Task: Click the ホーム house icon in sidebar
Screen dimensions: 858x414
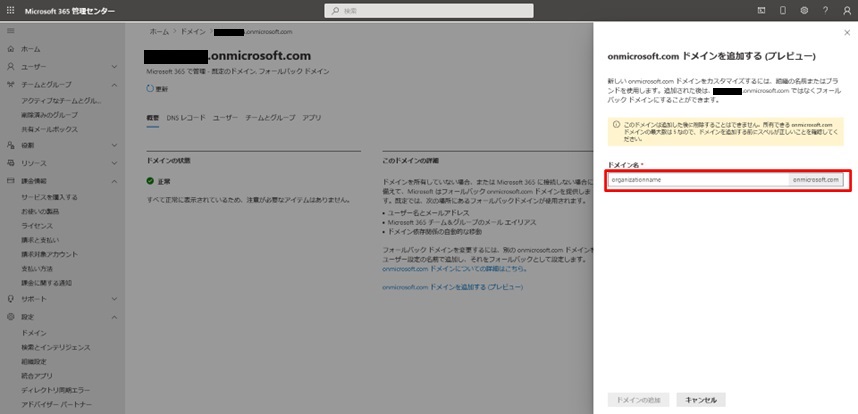Action: tap(10, 49)
